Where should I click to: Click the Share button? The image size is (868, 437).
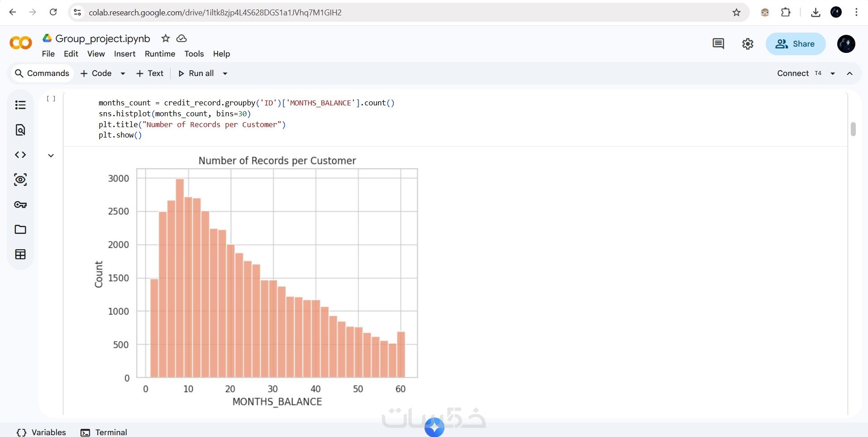795,44
